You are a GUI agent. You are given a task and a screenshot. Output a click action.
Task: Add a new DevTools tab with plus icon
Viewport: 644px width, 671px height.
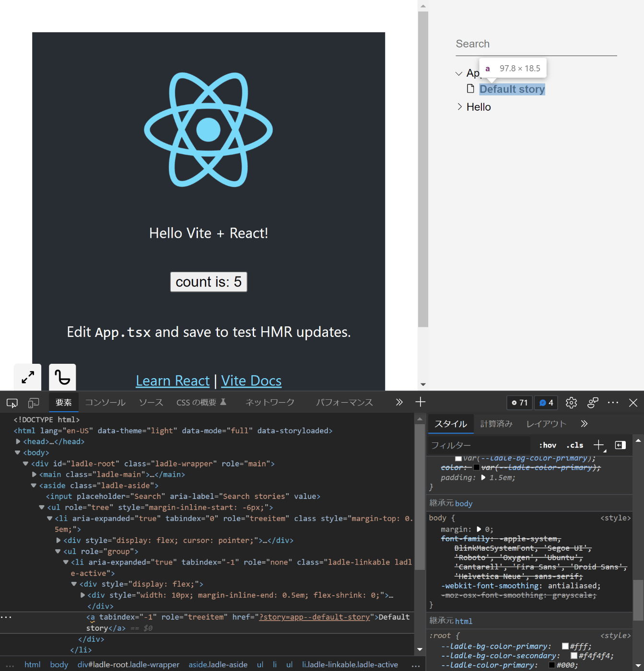420,402
